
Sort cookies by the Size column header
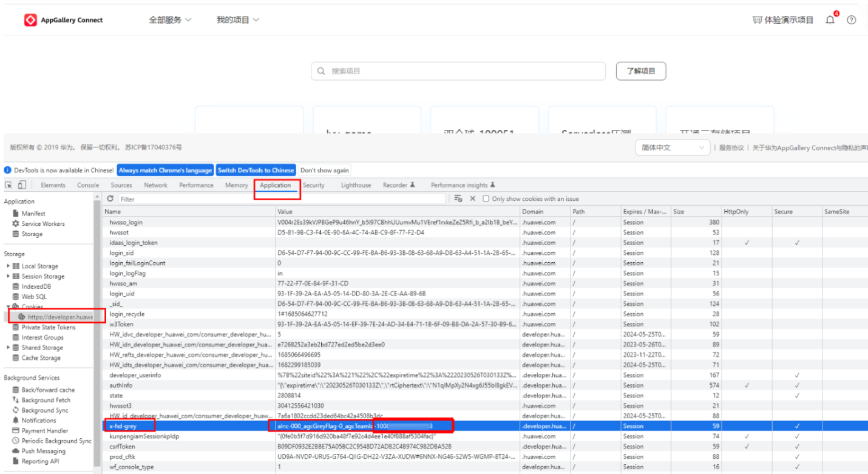(x=696, y=212)
